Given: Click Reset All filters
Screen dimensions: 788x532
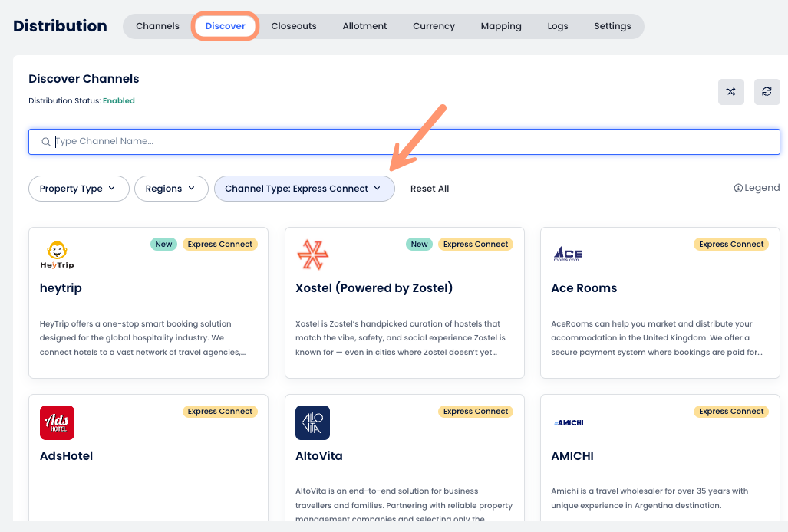Looking at the screenshot, I should point(430,189).
